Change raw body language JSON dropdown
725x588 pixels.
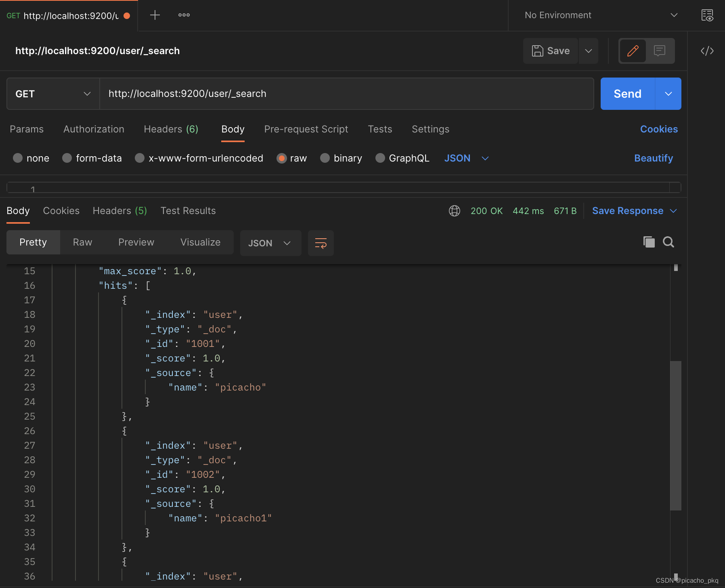click(466, 158)
